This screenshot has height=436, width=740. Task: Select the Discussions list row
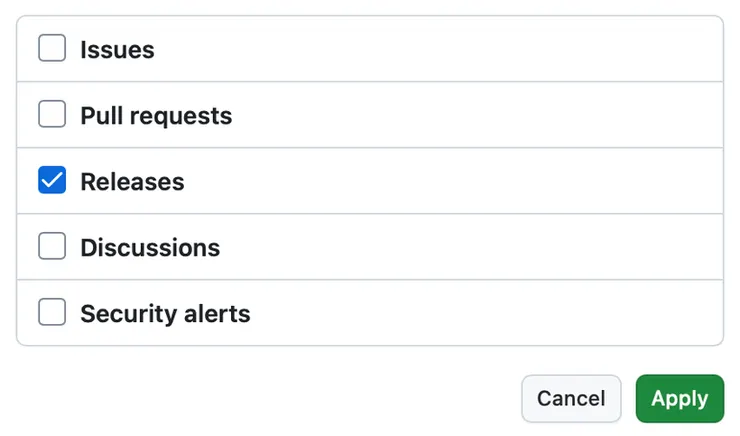(370, 247)
